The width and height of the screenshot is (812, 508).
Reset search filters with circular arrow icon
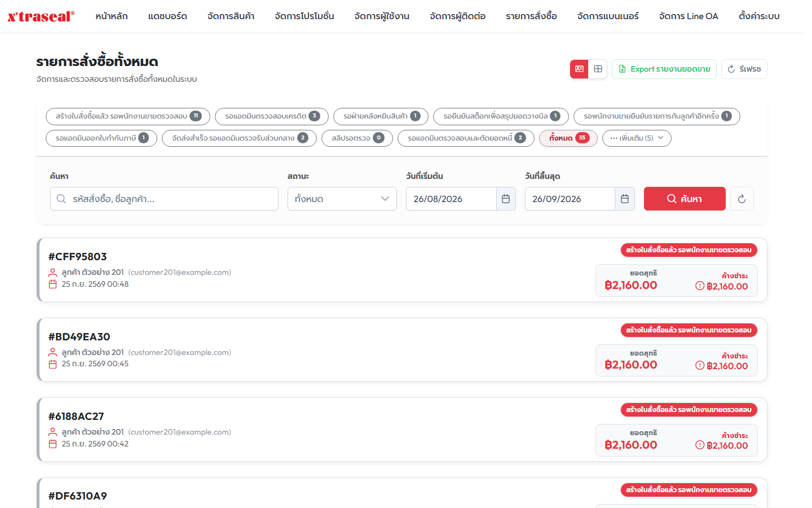click(x=742, y=199)
